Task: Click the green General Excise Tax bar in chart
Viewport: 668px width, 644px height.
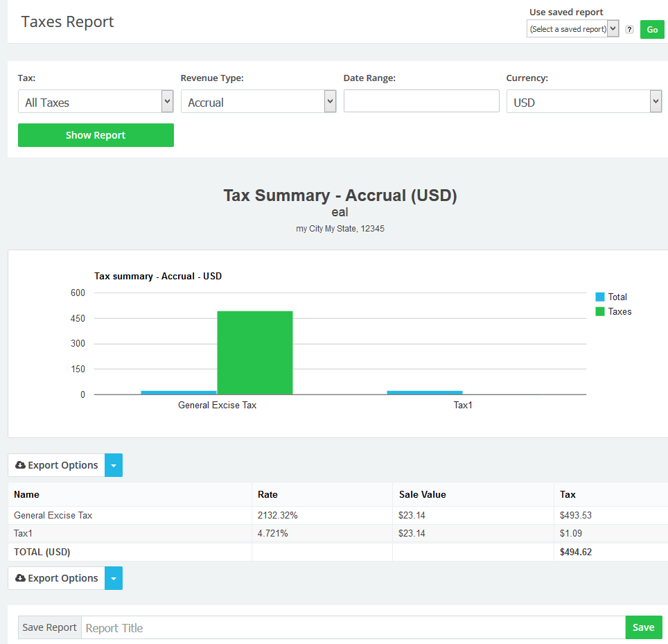Action: coord(255,352)
